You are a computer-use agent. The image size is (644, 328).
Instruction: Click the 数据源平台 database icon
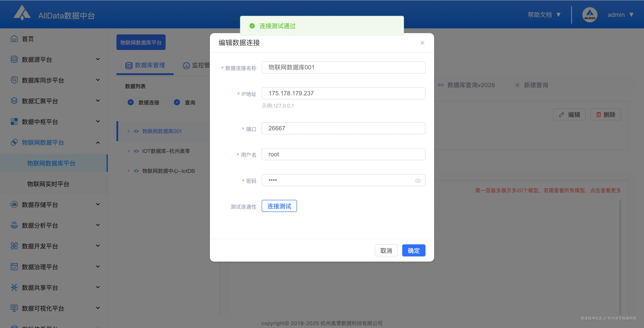[14, 59]
